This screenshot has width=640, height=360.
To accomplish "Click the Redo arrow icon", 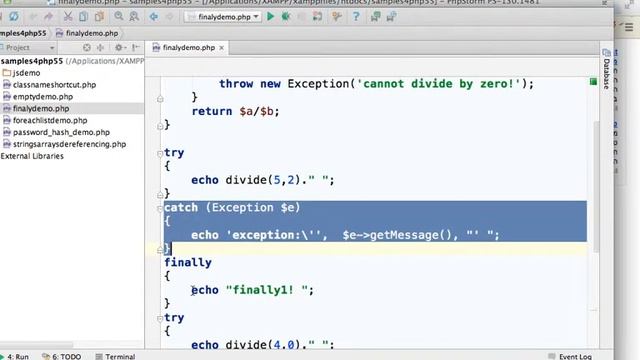I will pos(48,17).
